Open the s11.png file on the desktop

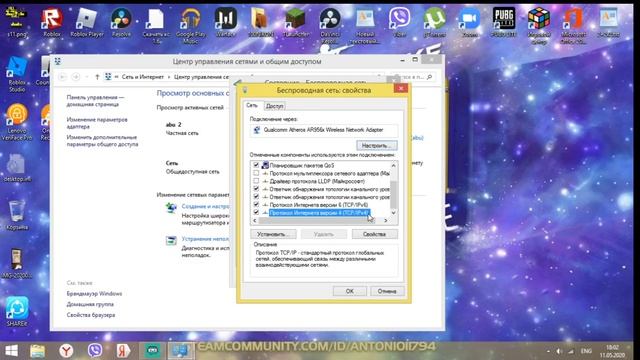pos(16,22)
